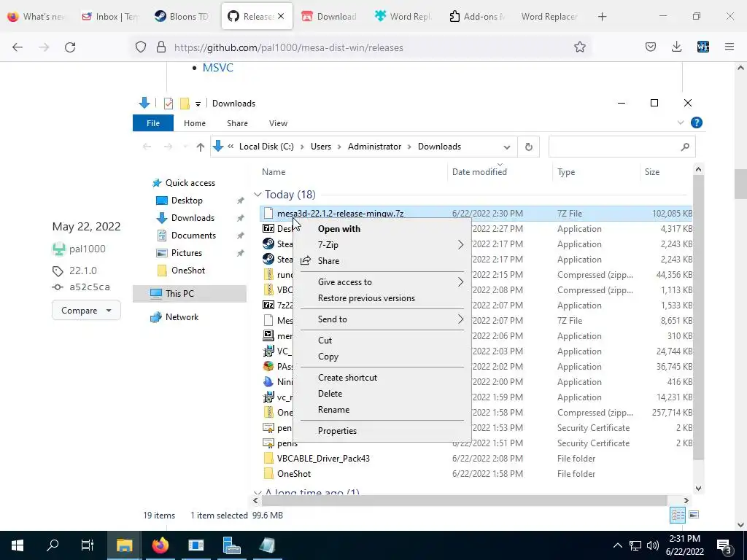The height and width of the screenshot is (560, 747).
Task: Select Copy in context menu
Action: (382, 356)
